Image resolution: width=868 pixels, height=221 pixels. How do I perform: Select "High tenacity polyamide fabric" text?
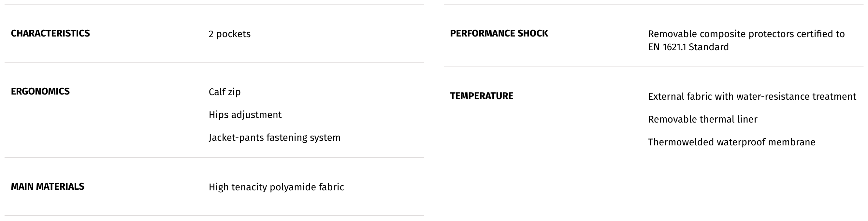coord(276,187)
